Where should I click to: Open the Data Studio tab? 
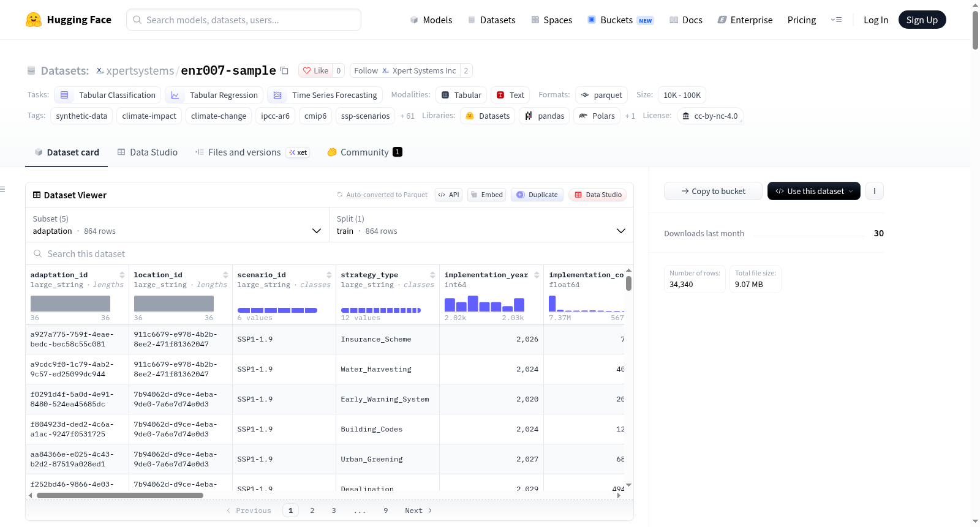click(x=148, y=152)
